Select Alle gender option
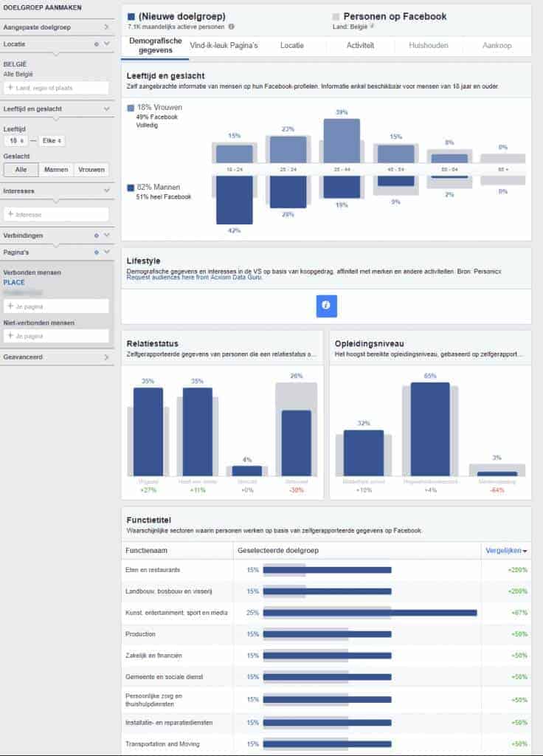543x756 pixels. coord(21,170)
